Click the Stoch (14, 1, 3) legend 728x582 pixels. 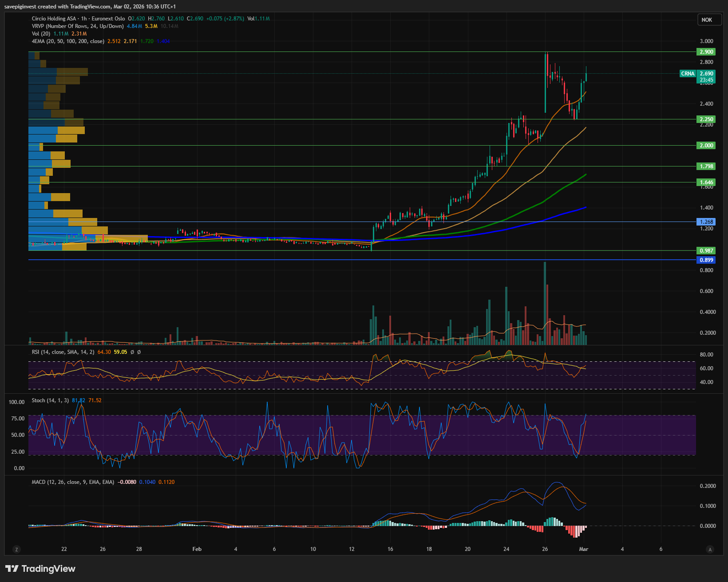50,400
